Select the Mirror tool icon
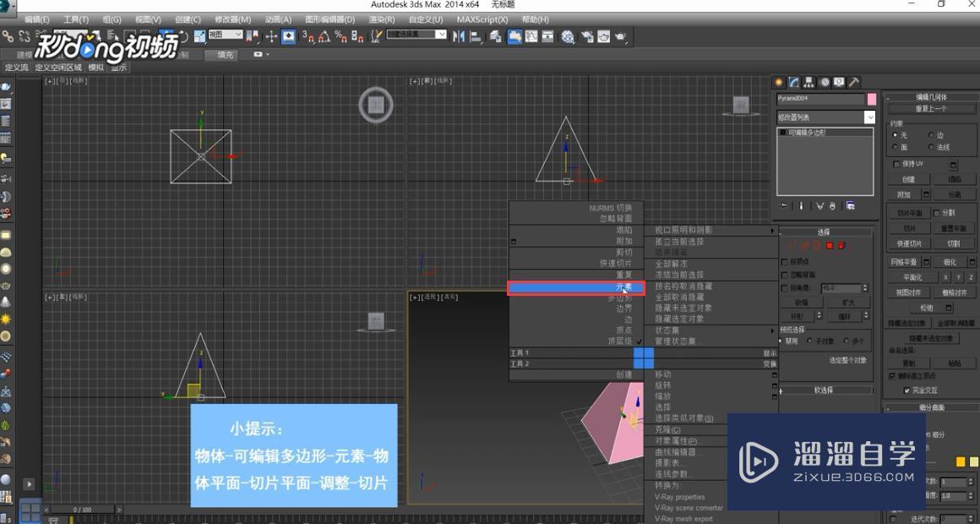 pos(457,36)
